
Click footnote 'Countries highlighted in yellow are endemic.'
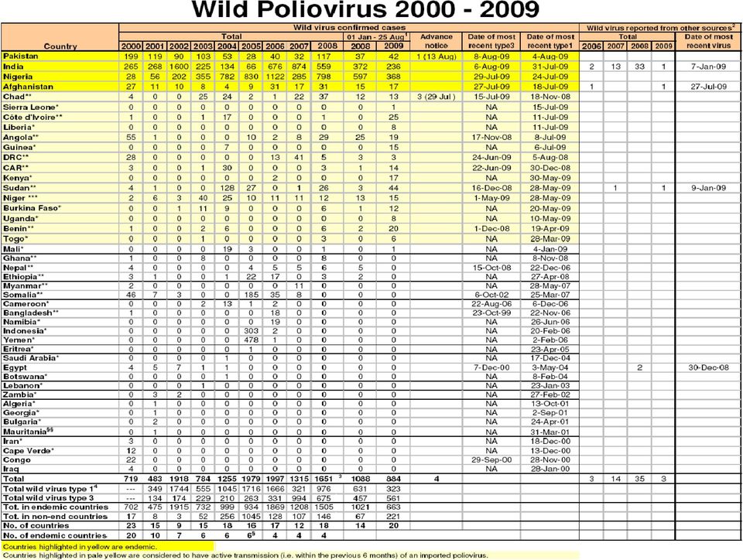pyautogui.click(x=80, y=546)
